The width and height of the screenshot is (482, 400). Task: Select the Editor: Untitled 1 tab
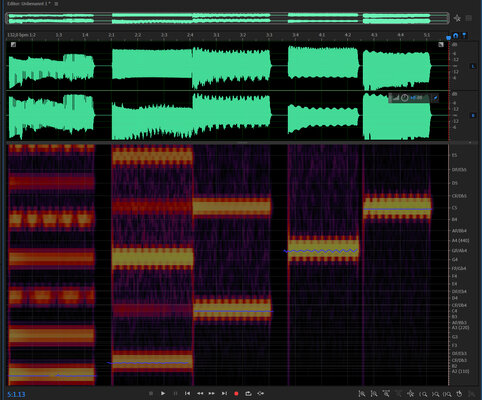point(29,4)
